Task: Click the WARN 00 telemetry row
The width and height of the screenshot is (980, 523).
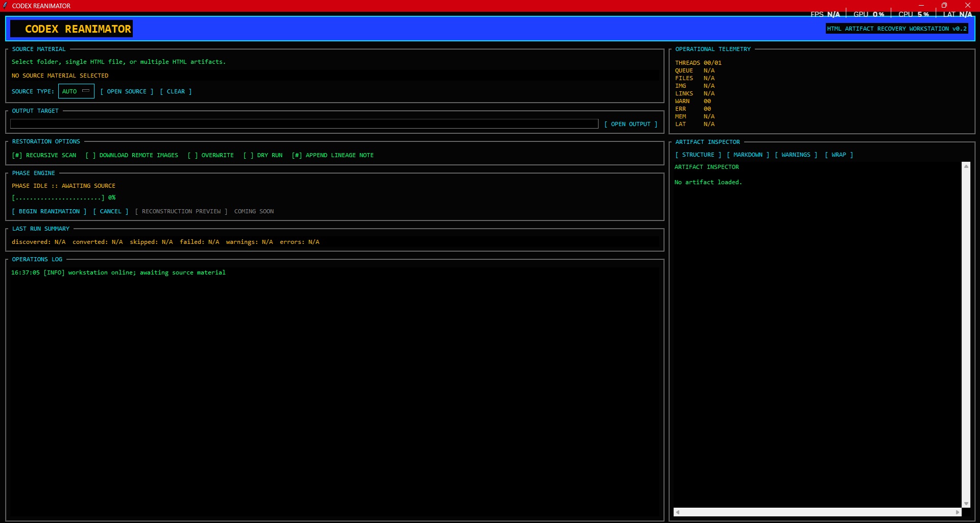Action: point(692,101)
